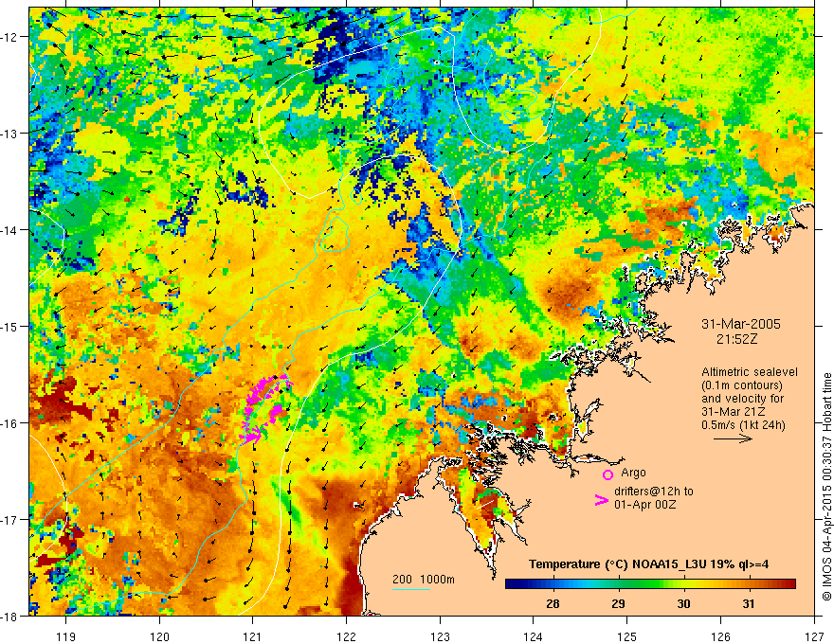834x644 pixels.
Task: Click the (0.1m contours) text
Action: click(742, 385)
